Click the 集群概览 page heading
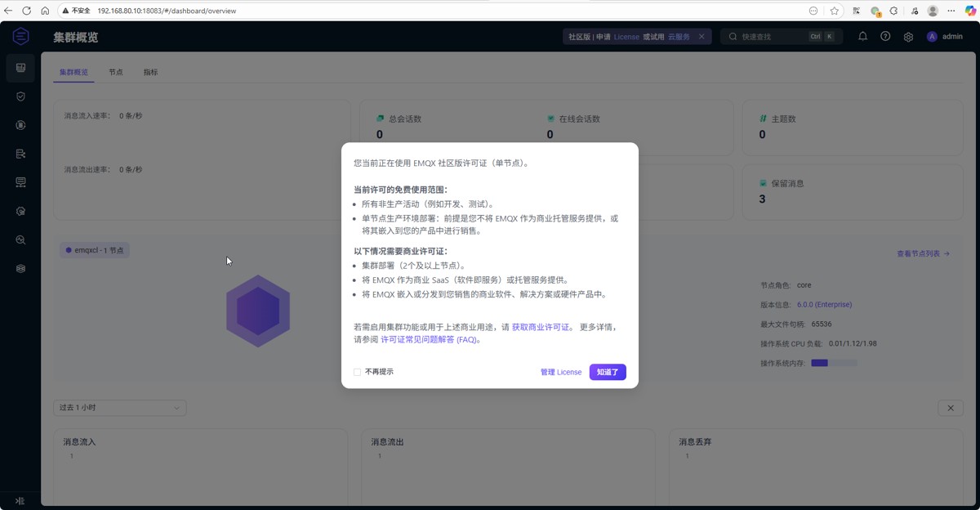Image resolution: width=980 pixels, height=510 pixels. coord(76,38)
